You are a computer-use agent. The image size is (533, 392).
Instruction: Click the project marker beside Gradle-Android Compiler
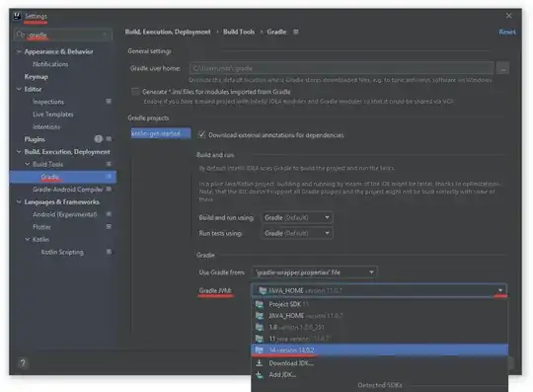click(109, 189)
